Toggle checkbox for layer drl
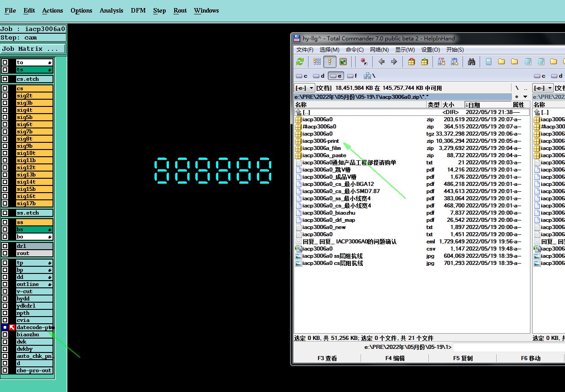This screenshot has width=565, height=392. (5, 246)
